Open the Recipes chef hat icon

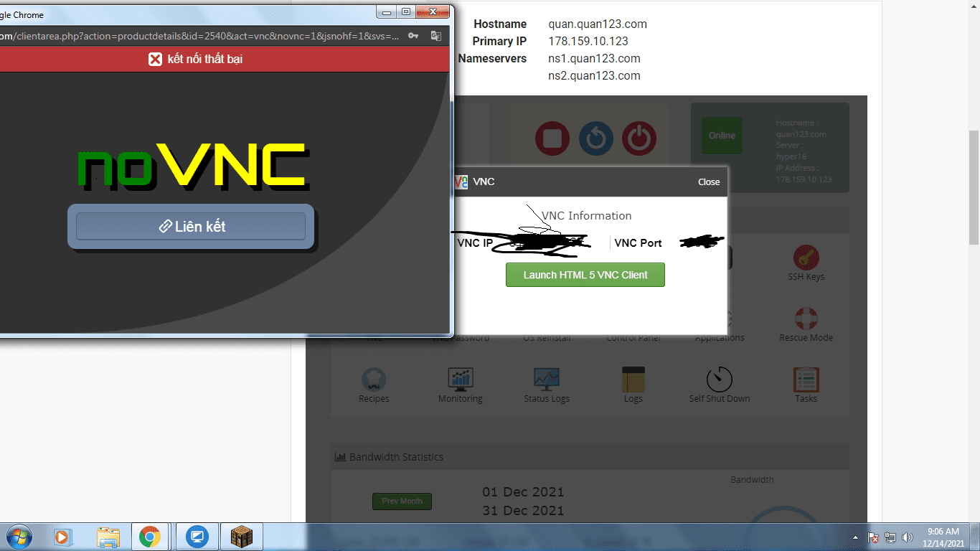tap(374, 380)
